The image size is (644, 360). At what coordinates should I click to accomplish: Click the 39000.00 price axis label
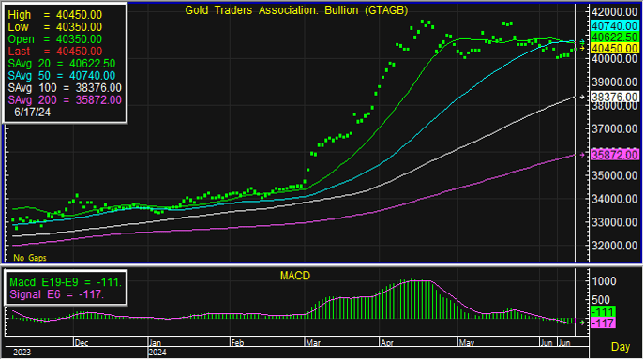pyautogui.click(x=614, y=82)
